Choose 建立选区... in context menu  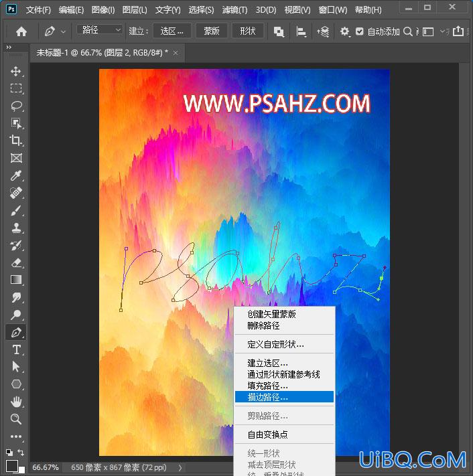[x=284, y=363]
